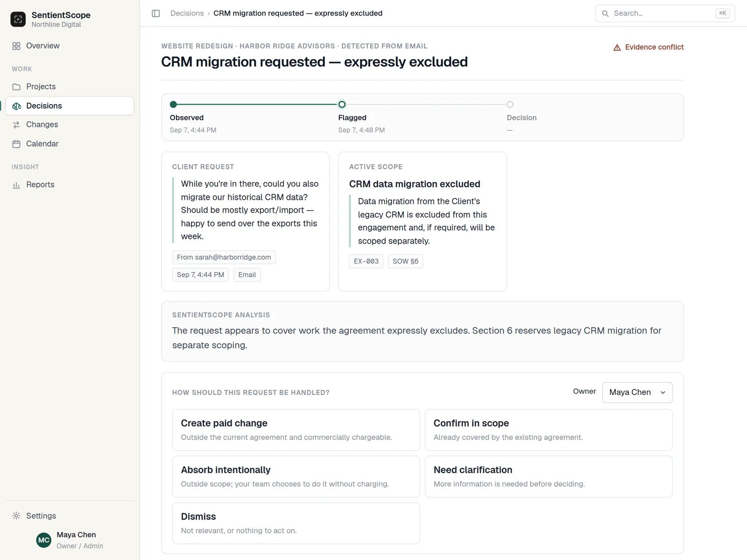Click the Reports bar chart icon
Image resolution: width=747 pixels, height=560 pixels.
pos(16,185)
